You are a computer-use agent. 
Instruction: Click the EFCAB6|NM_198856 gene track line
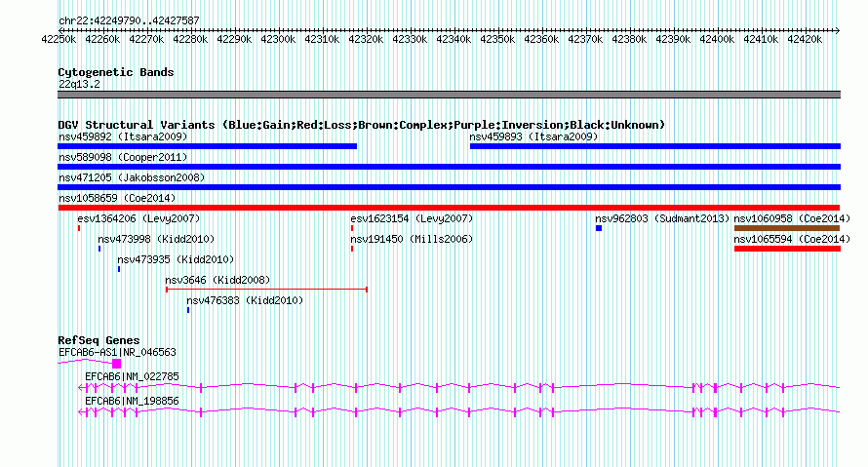pos(459,411)
